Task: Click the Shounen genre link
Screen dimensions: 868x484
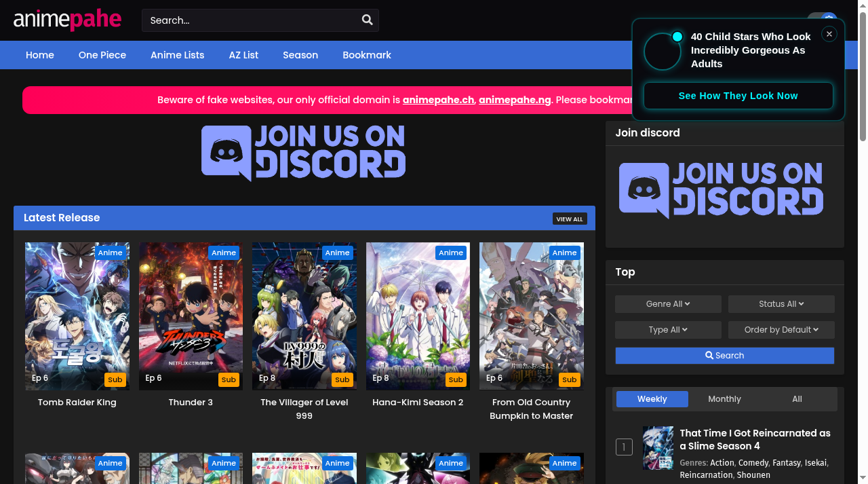Action: (753, 475)
